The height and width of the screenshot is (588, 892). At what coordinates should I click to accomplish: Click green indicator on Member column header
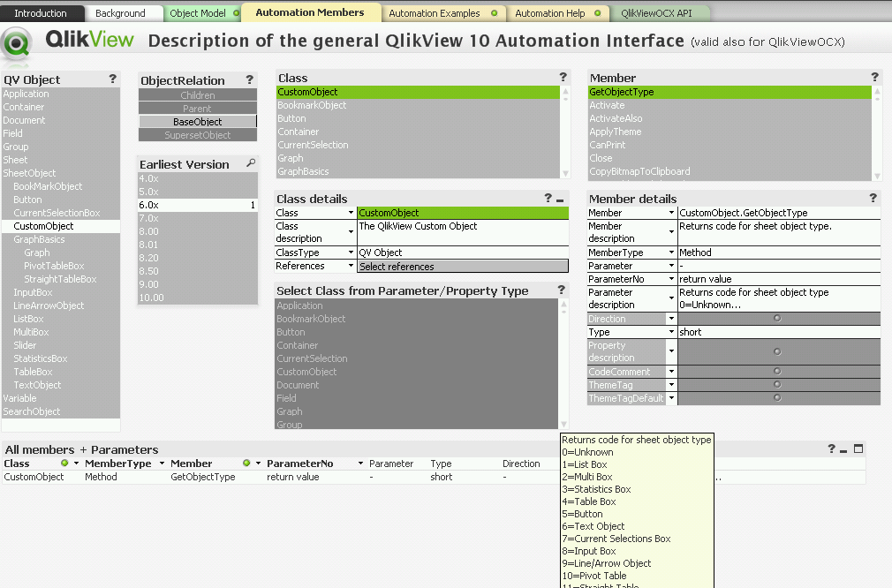[x=246, y=463]
